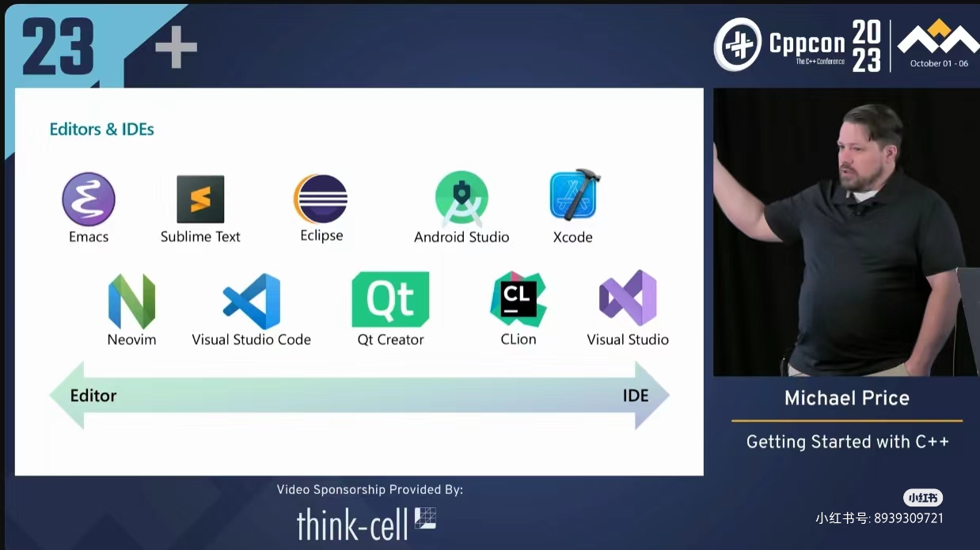Click the Qt Creator logo icon

pyautogui.click(x=390, y=299)
